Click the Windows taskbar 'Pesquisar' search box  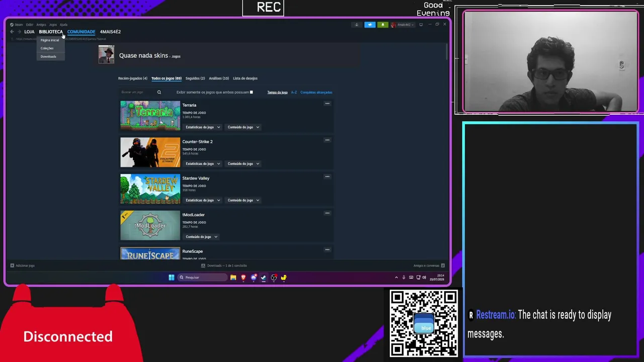tap(202, 278)
